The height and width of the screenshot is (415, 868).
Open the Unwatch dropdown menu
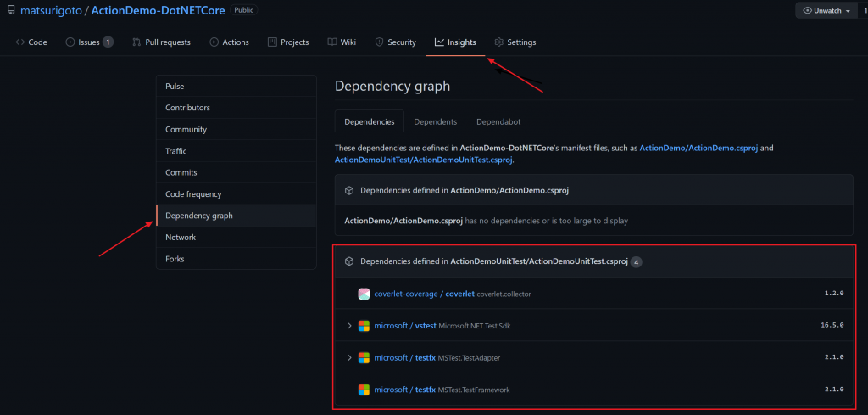[826, 10]
